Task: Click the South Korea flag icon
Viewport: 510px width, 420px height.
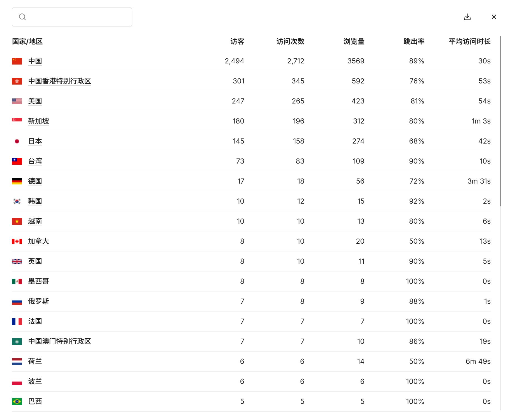Action: 17,201
